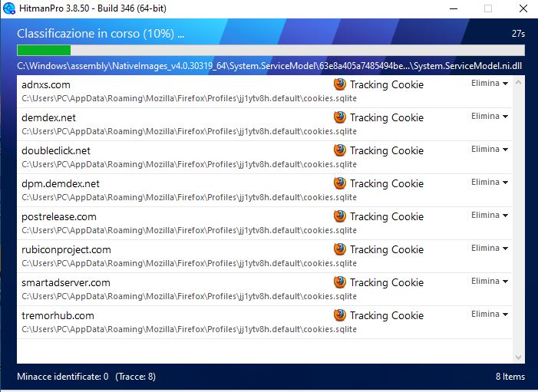Select the dpm.demdex.net entry name

(61, 184)
